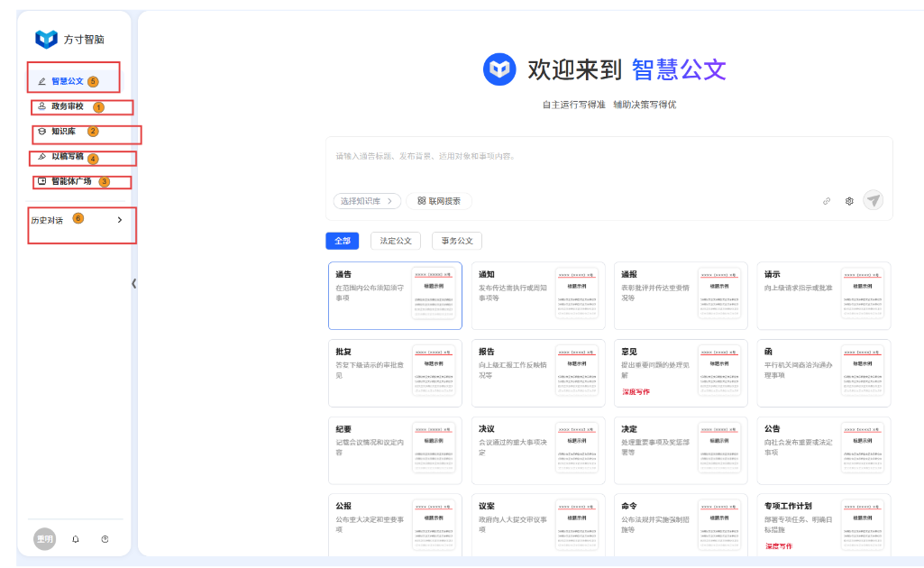Open the settings gear in the input box

pos(849,201)
